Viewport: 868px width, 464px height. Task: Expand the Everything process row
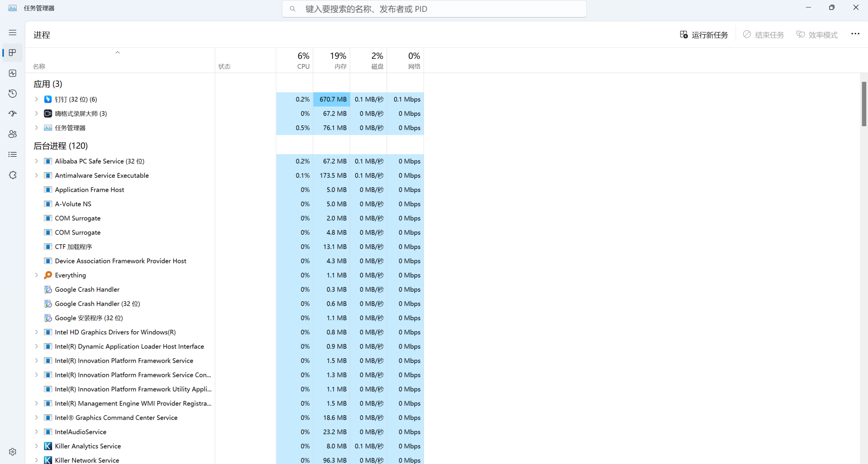pyautogui.click(x=36, y=275)
